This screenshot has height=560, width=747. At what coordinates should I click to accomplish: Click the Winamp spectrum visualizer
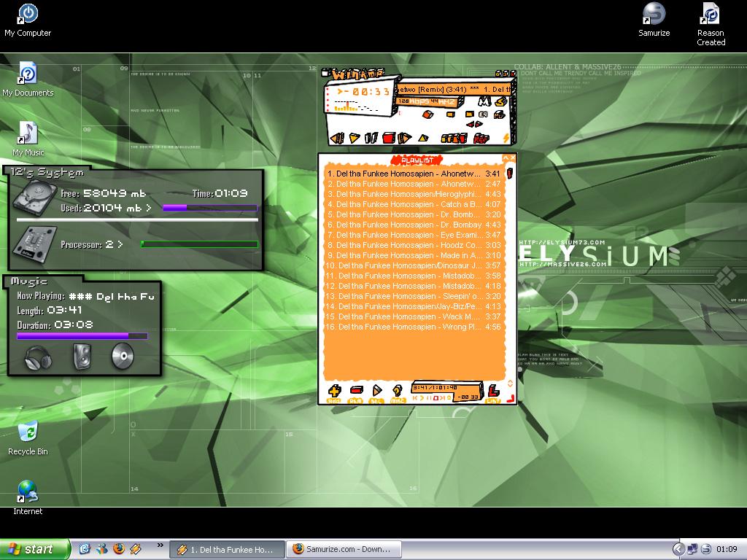tap(357, 106)
